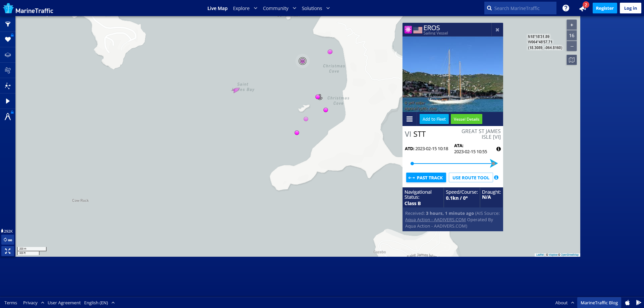644x308 pixels.
Task: Open the density maps nodes icon
Action: [x=8, y=86]
